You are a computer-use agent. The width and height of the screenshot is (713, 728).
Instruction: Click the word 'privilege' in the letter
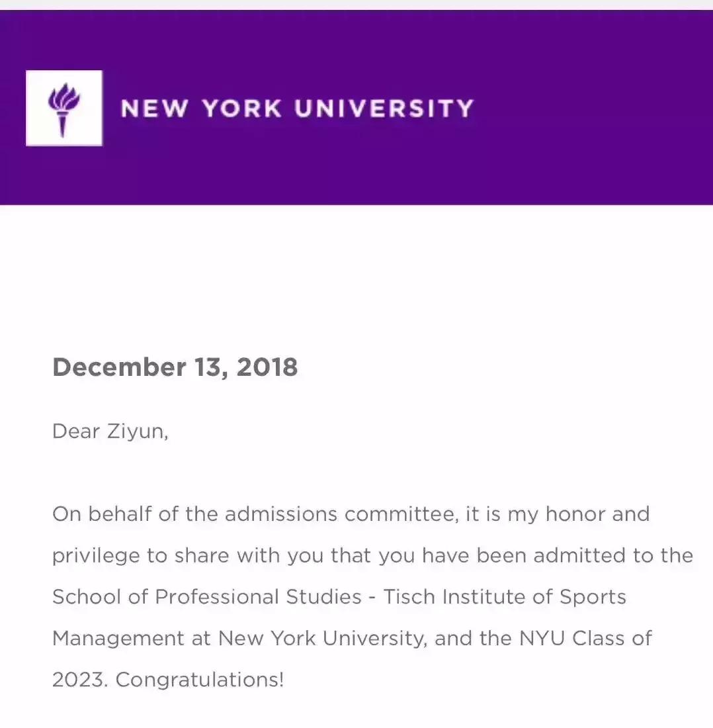[x=96, y=556]
